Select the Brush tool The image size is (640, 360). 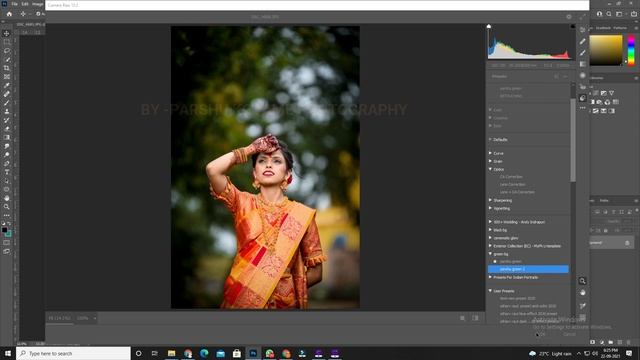(7, 103)
